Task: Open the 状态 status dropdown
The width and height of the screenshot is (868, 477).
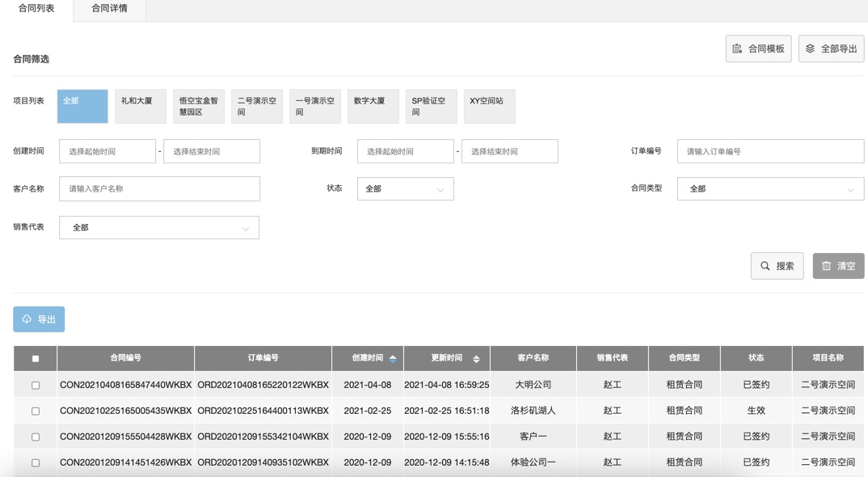Action: (x=405, y=189)
